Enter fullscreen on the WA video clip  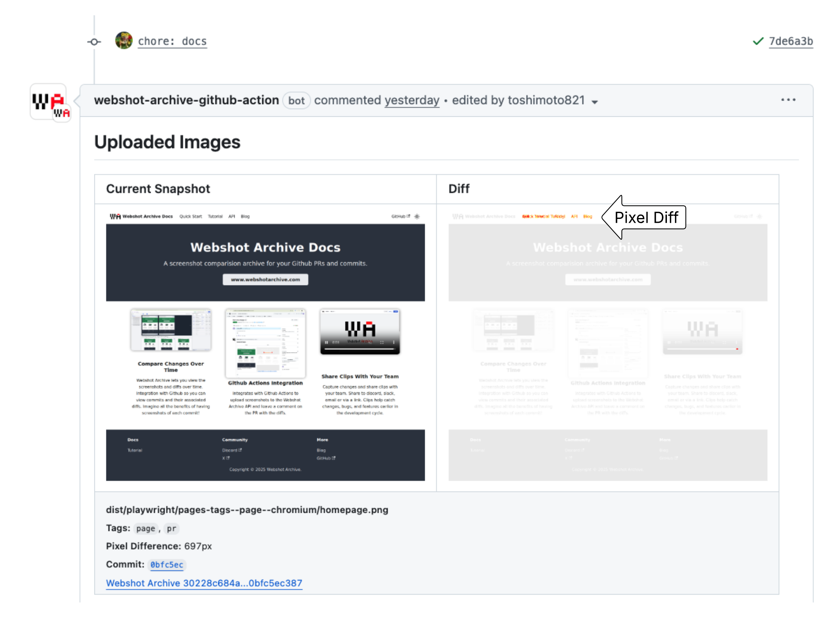click(x=382, y=342)
